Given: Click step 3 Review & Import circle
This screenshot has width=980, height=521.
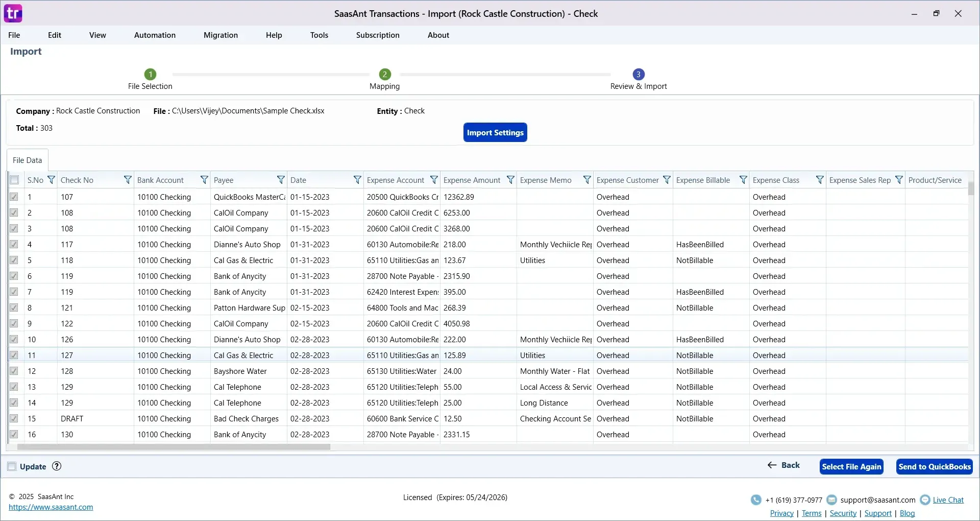Looking at the screenshot, I should coord(638,74).
